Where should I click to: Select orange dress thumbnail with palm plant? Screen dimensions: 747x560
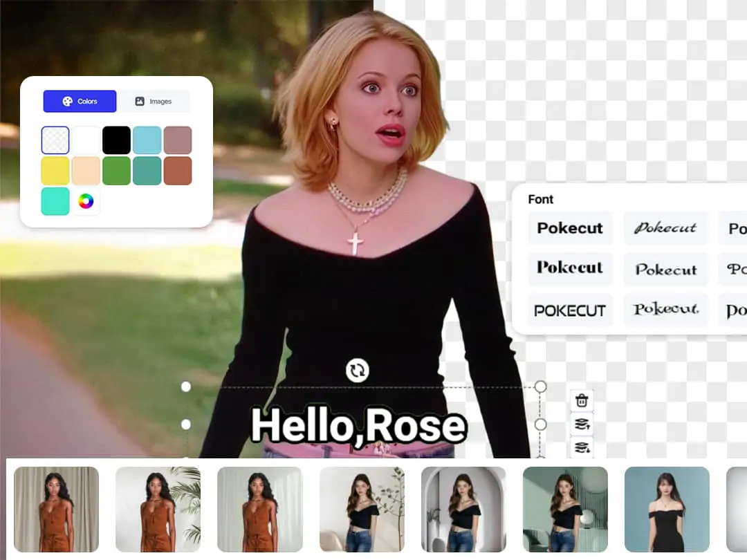point(158,510)
